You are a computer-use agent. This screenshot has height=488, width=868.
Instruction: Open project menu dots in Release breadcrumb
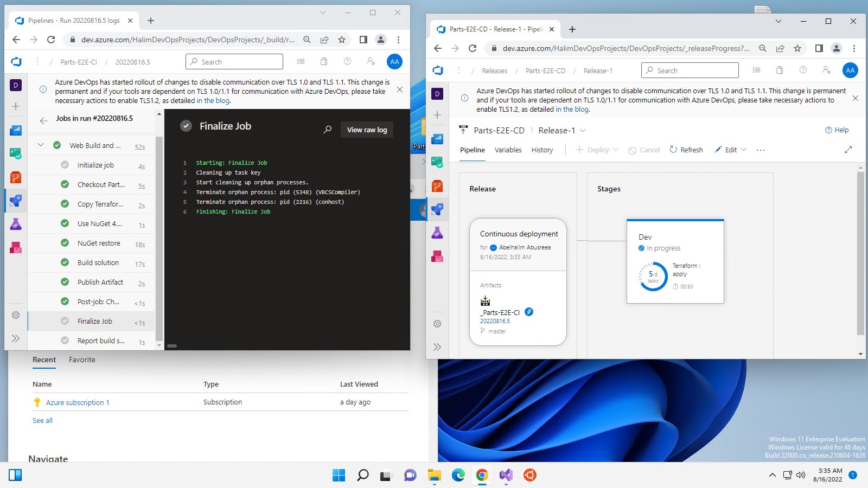pyautogui.click(x=458, y=70)
